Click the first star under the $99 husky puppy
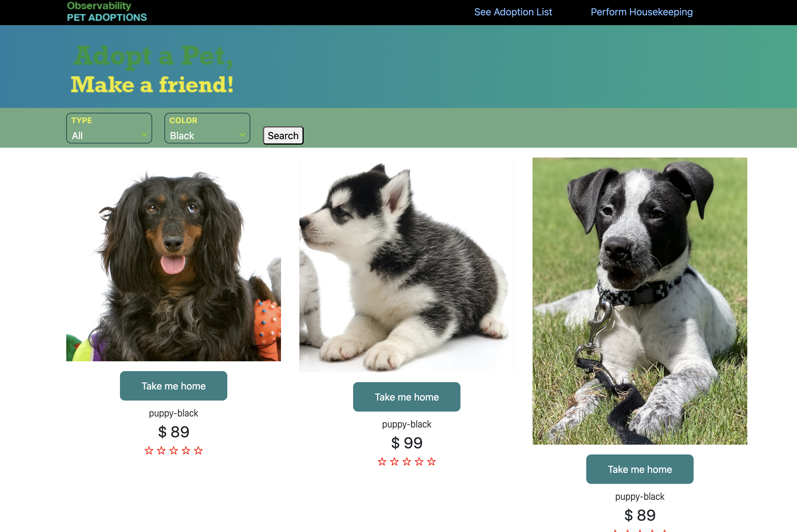 382,462
